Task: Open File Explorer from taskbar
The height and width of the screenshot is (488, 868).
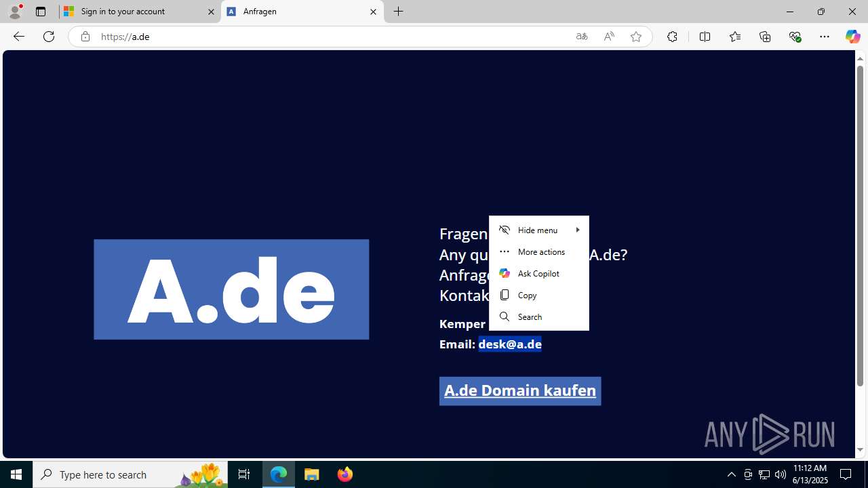Action: click(x=312, y=474)
